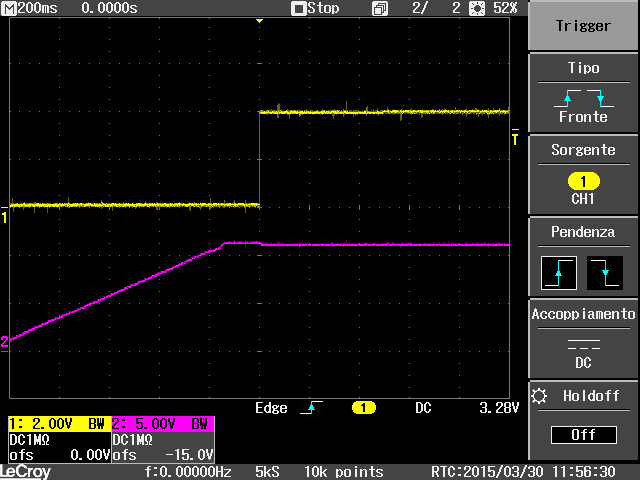Click the yellow trigger position marker at top
The width and height of the screenshot is (640, 480).
tap(259, 21)
